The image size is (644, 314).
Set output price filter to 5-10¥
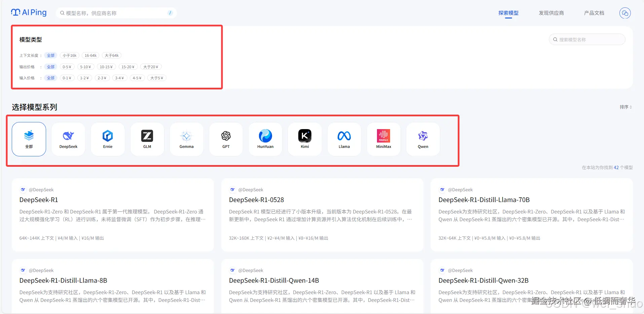(85, 67)
